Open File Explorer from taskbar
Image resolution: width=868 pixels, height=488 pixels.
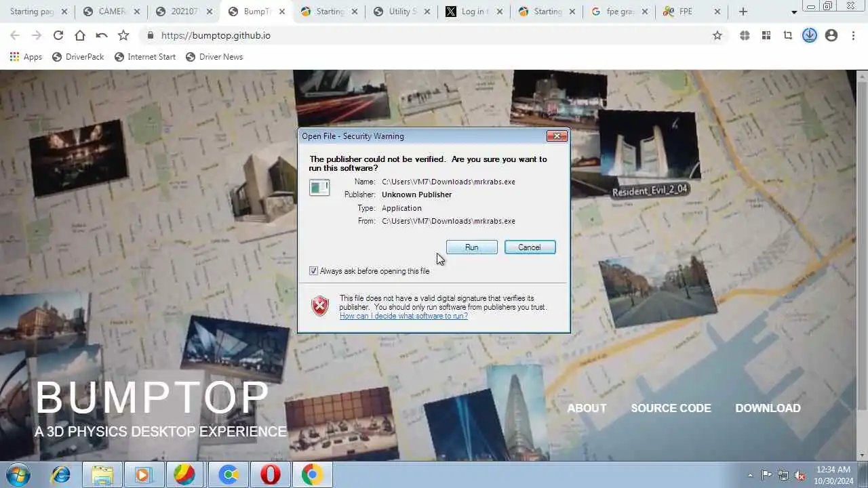click(x=102, y=475)
